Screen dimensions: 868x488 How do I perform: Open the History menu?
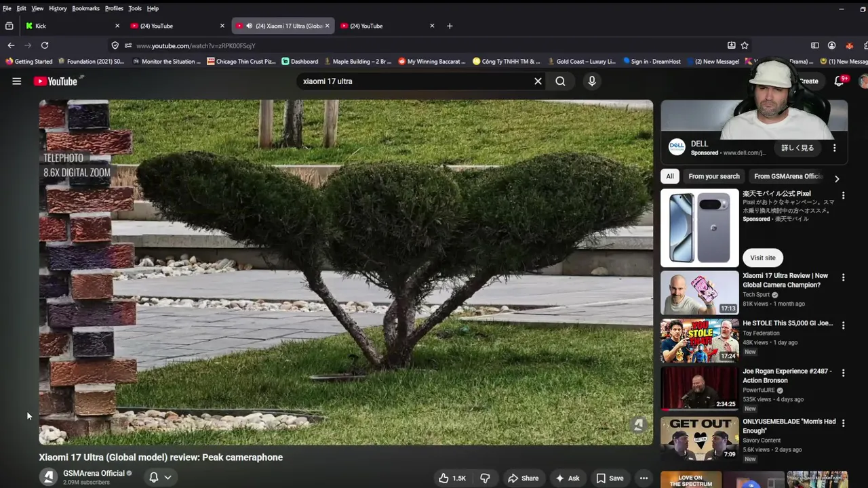pos(58,8)
